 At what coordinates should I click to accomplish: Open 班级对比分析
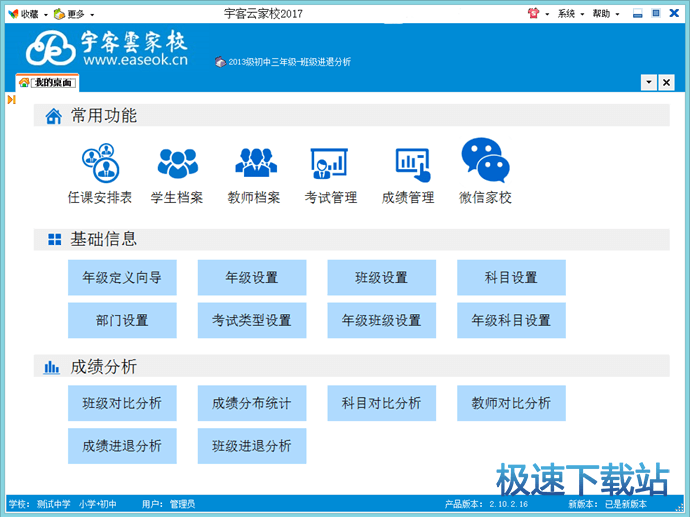(122, 403)
